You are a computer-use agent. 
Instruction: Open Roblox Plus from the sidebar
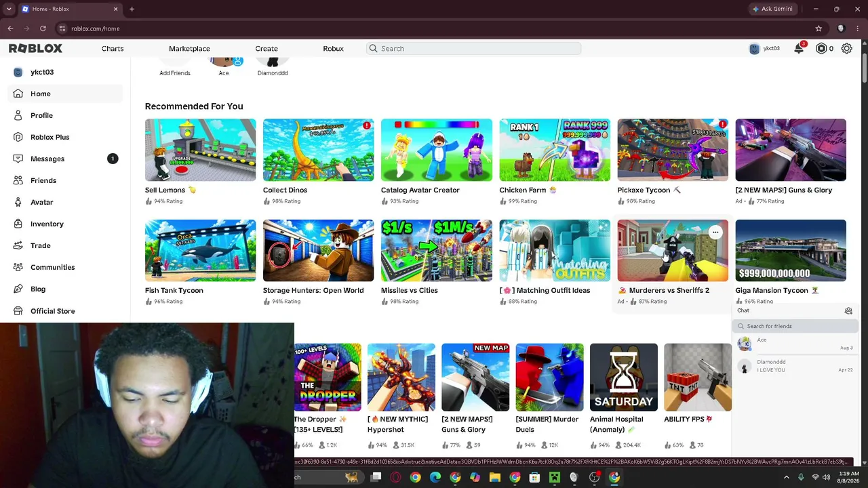click(65, 137)
